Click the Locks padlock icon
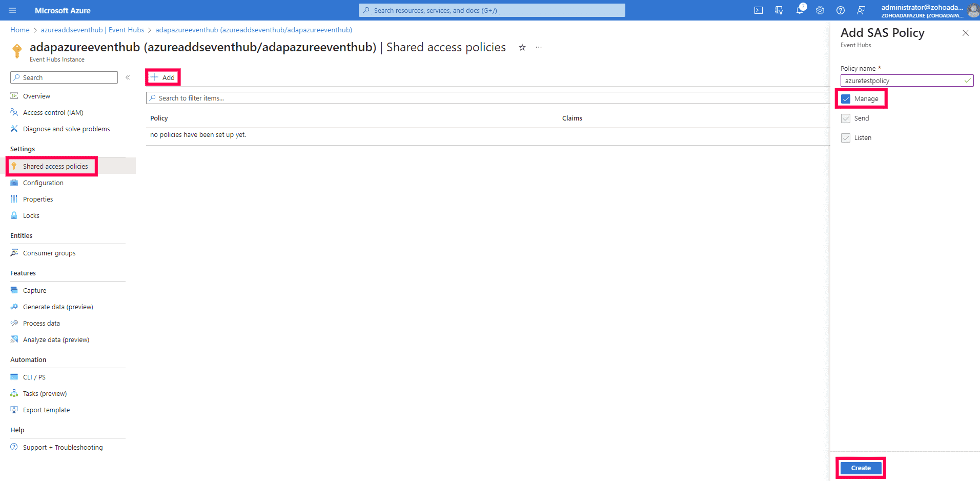 (14, 215)
